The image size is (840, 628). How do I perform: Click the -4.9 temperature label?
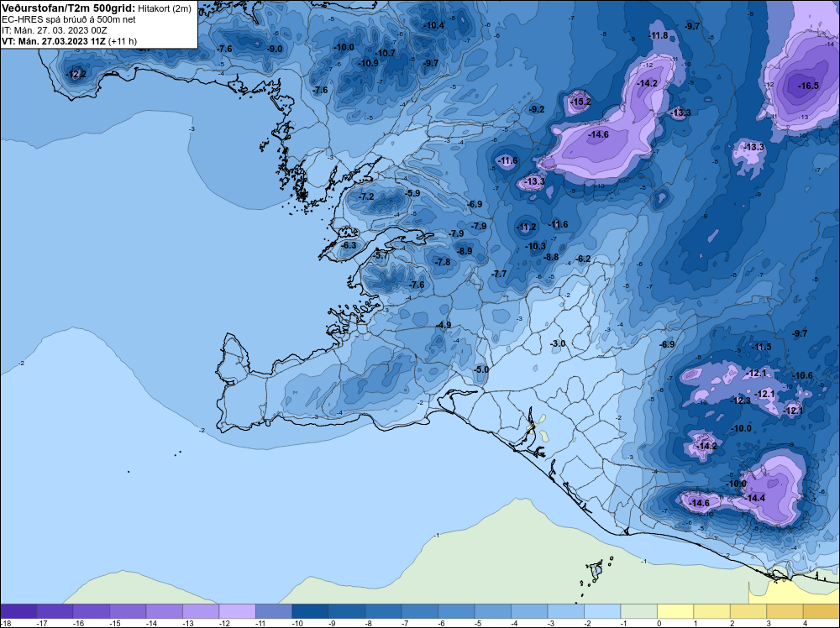[444, 325]
